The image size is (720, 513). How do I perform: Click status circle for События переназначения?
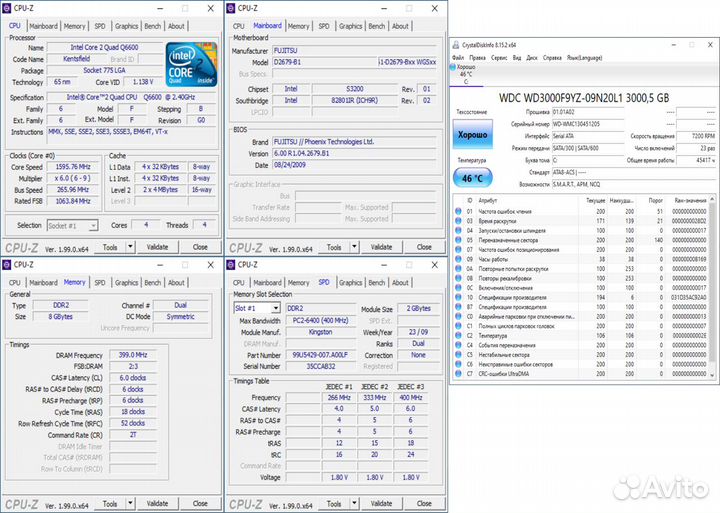pyautogui.click(x=458, y=345)
